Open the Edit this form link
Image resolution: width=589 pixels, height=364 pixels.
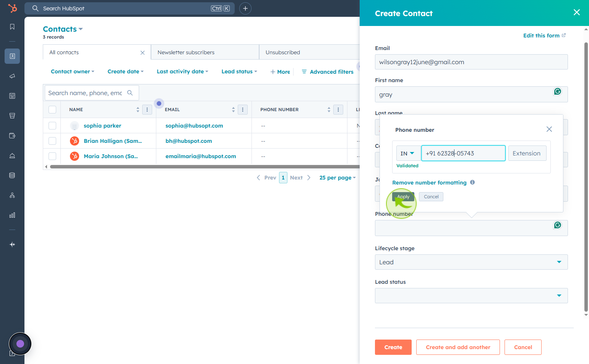tap(544, 36)
